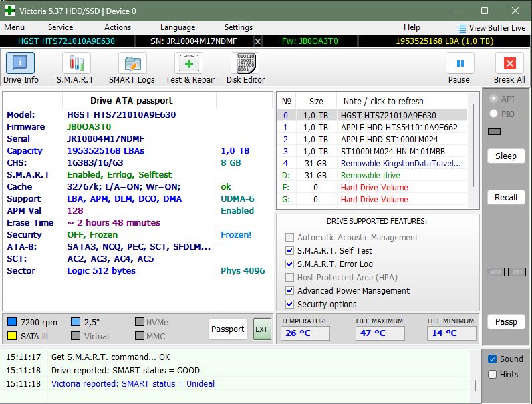The height and width of the screenshot is (404, 532).
Task: Click the RD indicator
Action: (x=517, y=272)
